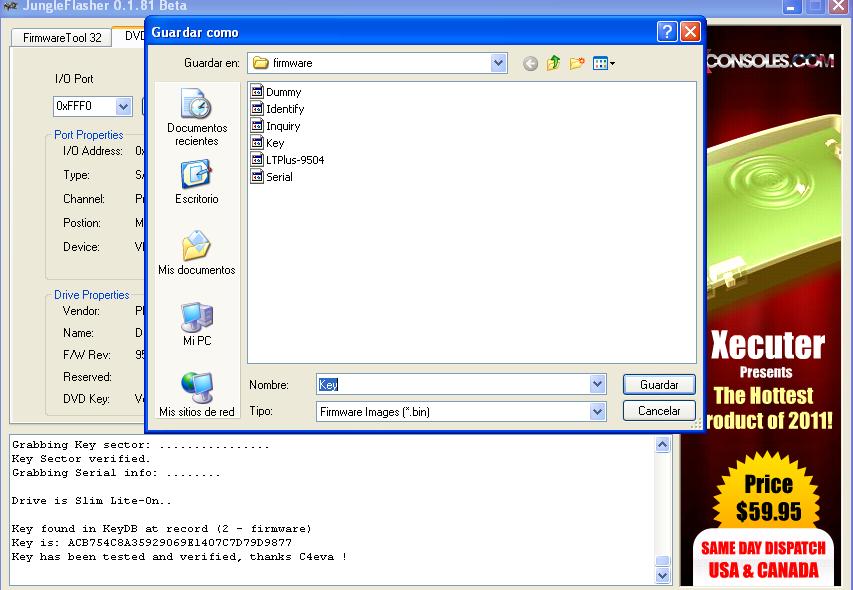Screen dimensions: 853x590
Task: Select the LTPlus-9504 firmware file
Action: coord(288,160)
